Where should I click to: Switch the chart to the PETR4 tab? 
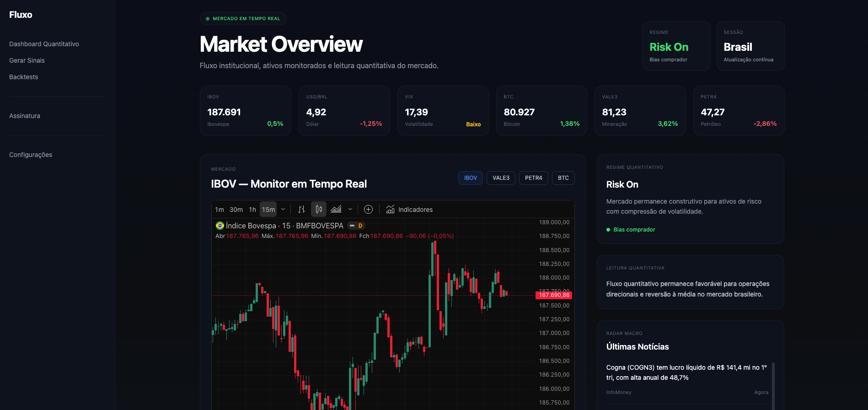click(533, 178)
